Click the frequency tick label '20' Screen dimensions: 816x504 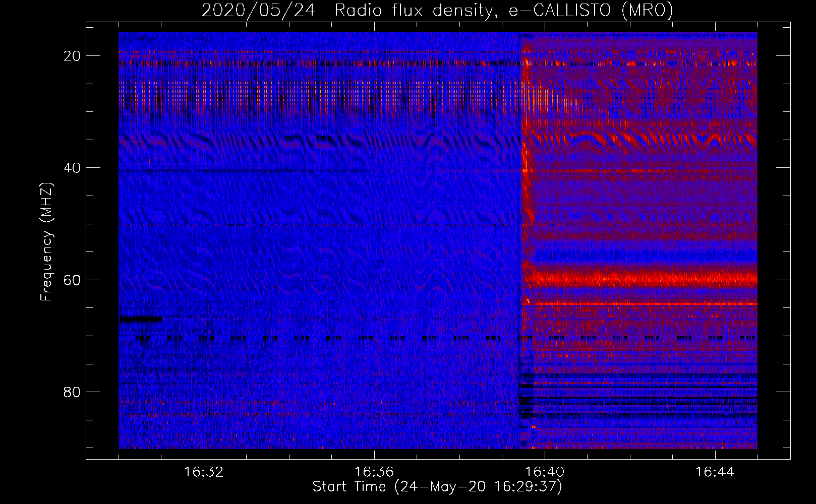coord(73,56)
